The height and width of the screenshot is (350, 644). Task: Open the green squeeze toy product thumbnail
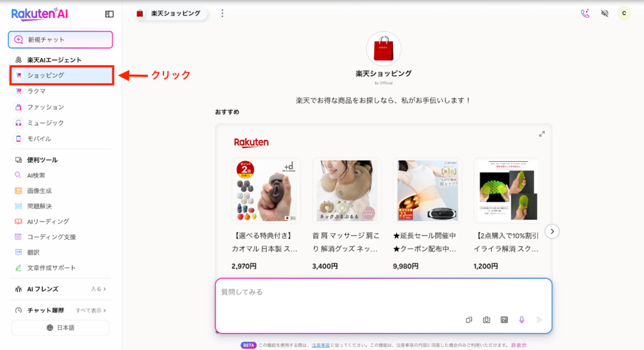[x=506, y=191]
